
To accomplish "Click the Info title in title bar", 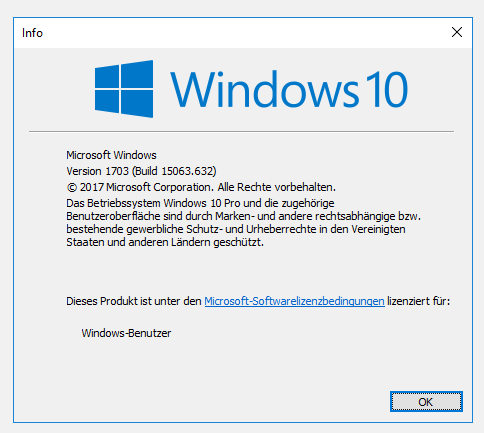I will 32,33.
